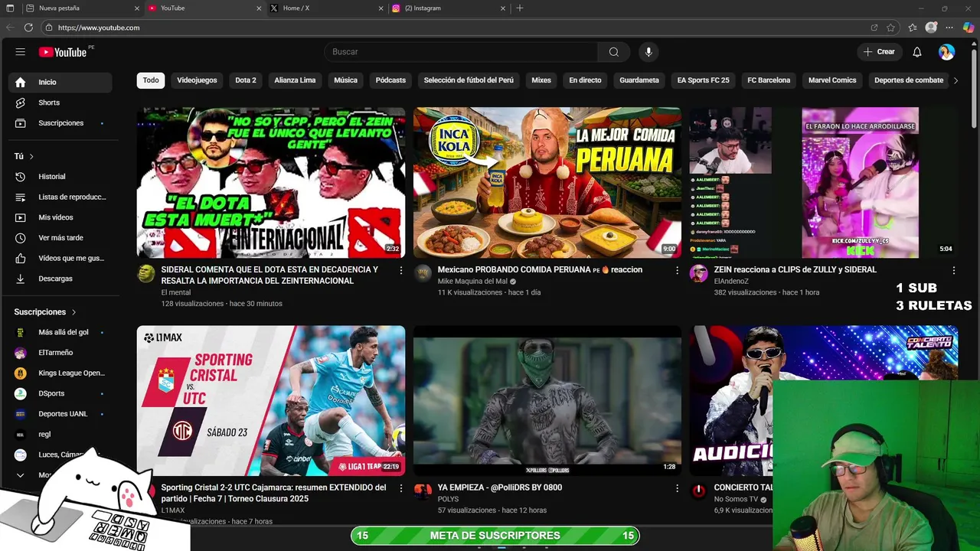
Task: Open options for YA EMPIEZA video
Action: tap(677, 488)
